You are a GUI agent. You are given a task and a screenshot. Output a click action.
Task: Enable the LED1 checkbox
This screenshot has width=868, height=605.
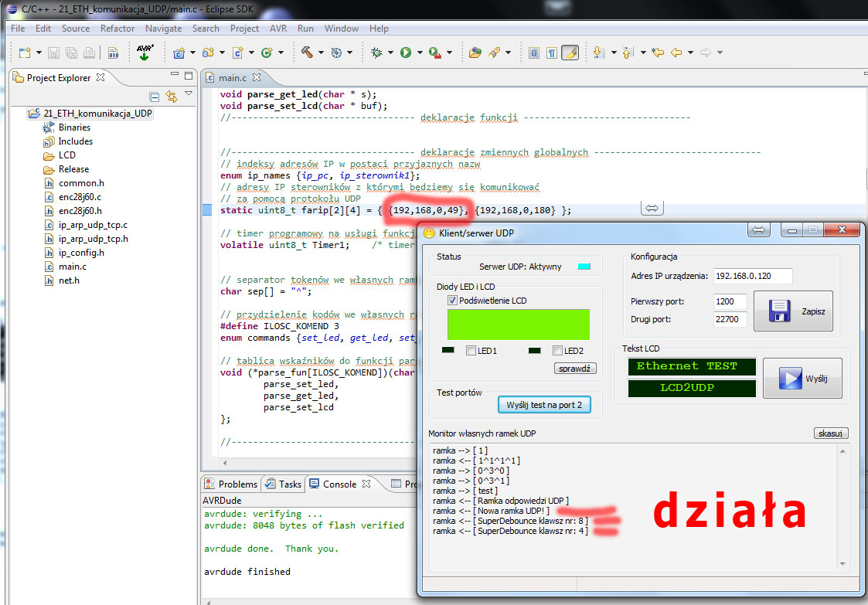pyautogui.click(x=471, y=351)
